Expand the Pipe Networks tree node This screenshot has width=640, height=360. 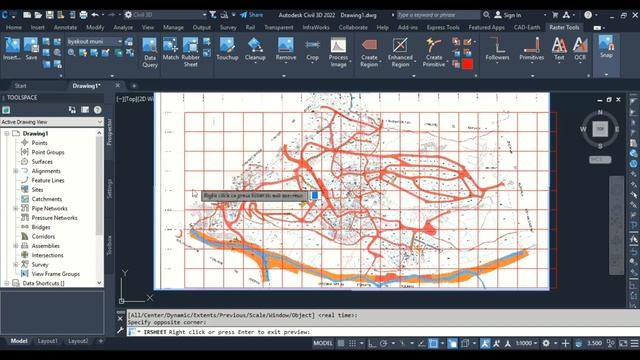16,209
